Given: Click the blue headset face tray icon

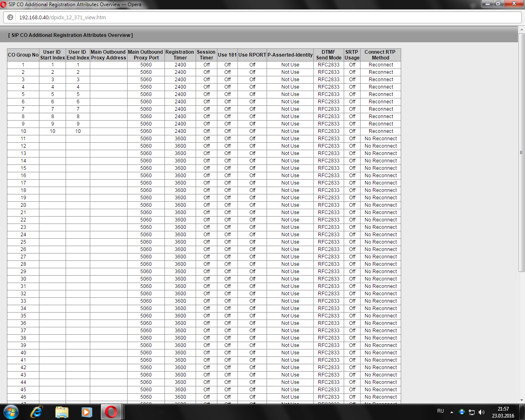Looking at the screenshot, I should [462, 412].
